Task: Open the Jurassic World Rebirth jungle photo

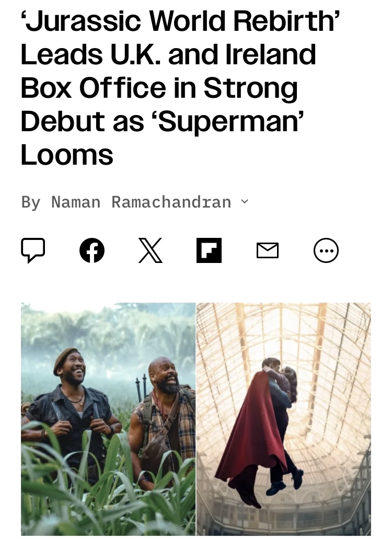Action: coord(108,419)
